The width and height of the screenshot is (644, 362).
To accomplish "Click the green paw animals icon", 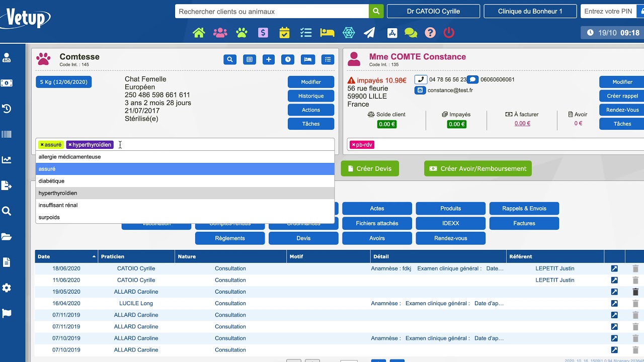I will 242,33.
